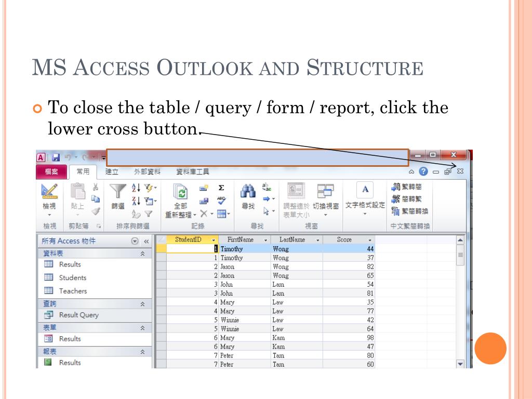Minimize the ribbon with the caret icon
This screenshot has width=532, height=399.
411,171
